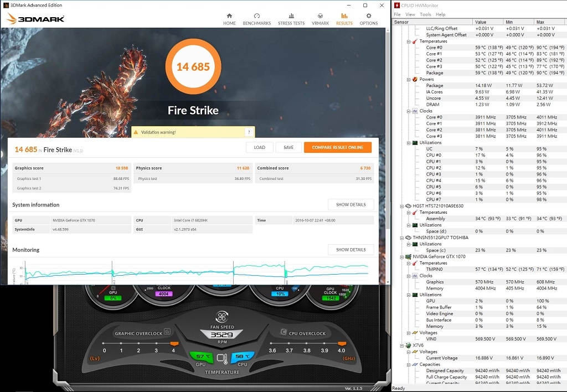This screenshot has width=567, height=392.
Task: Collapse the CPU Utilizations node in HWMonitor
Action: [409, 143]
